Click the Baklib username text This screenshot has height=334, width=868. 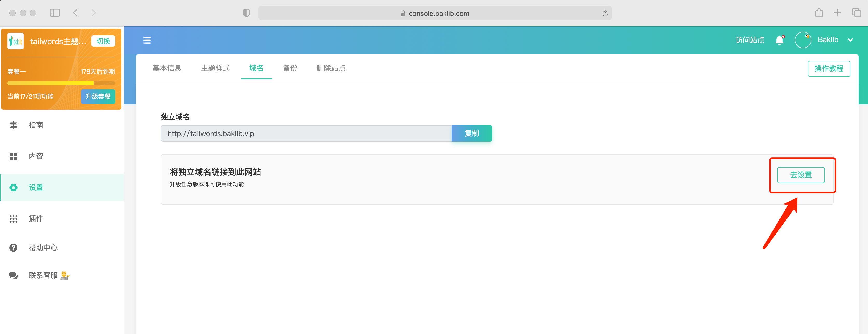click(828, 40)
